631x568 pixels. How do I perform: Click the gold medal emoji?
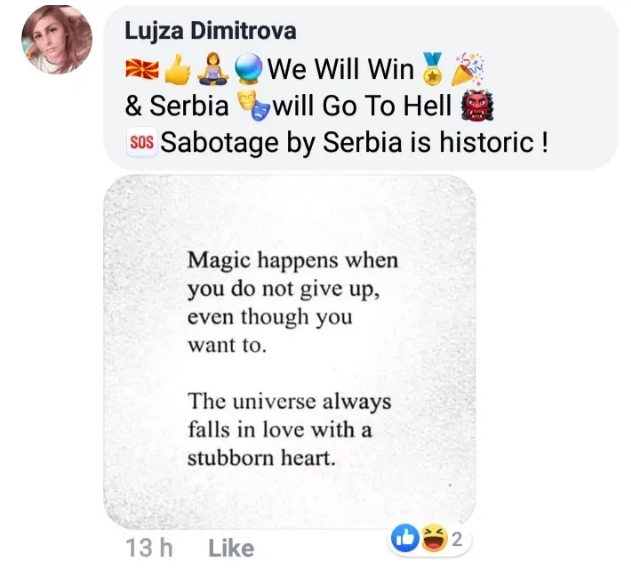tap(432, 69)
